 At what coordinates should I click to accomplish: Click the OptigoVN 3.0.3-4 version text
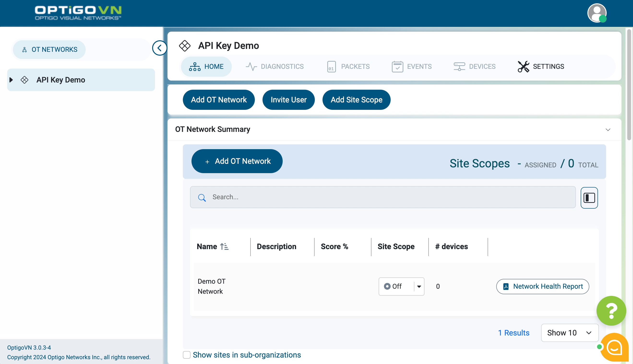[29, 347]
